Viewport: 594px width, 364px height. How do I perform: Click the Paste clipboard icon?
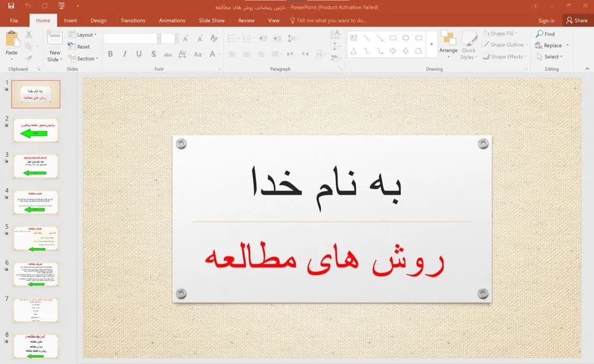point(12,39)
